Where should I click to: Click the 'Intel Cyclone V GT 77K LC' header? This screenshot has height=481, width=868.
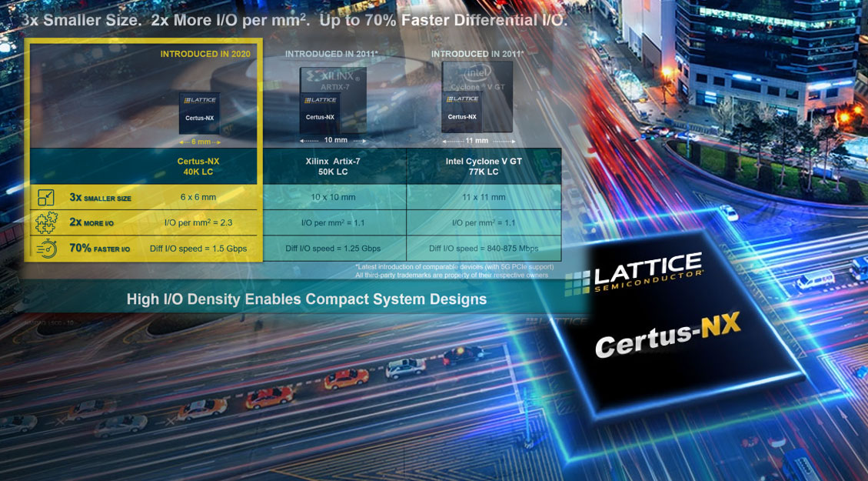(484, 166)
